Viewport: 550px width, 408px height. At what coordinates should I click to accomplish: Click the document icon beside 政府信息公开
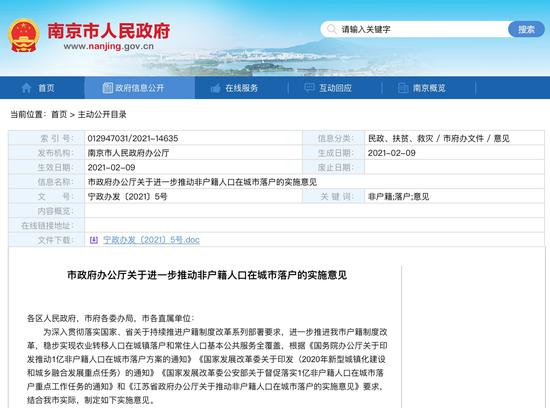click(107, 88)
